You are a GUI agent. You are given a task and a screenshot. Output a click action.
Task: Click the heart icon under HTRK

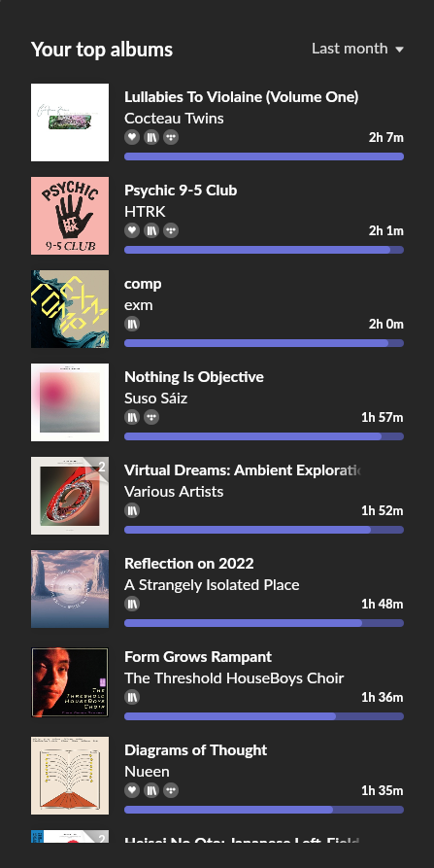click(x=132, y=230)
